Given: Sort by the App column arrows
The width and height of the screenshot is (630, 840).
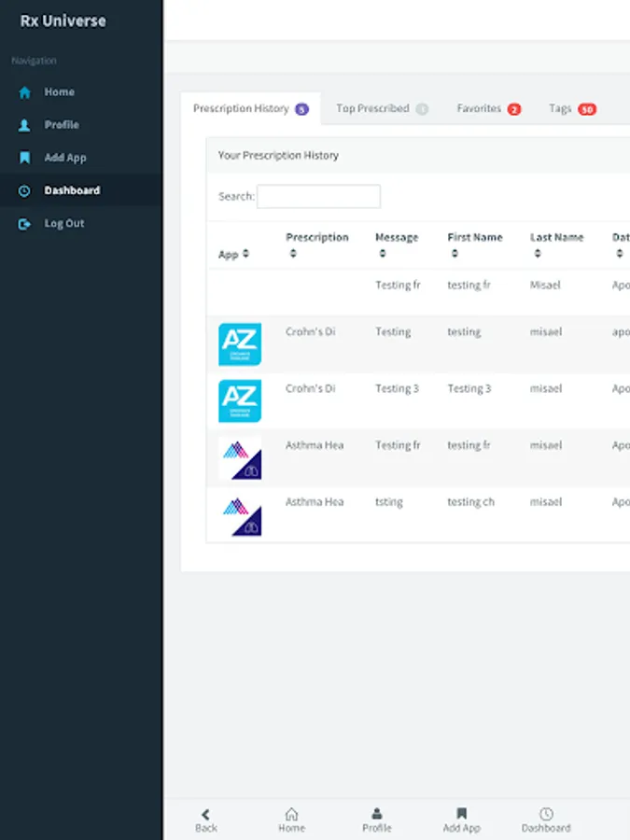Looking at the screenshot, I should coord(245,253).
